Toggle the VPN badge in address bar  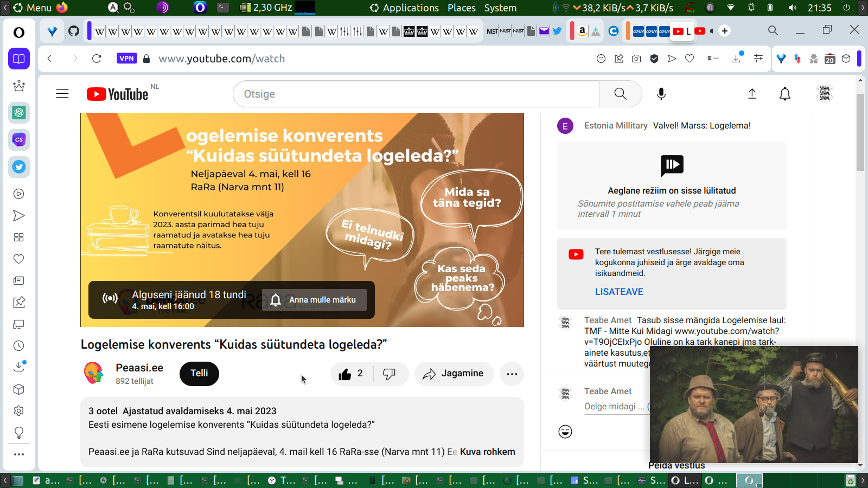[126, 59]
